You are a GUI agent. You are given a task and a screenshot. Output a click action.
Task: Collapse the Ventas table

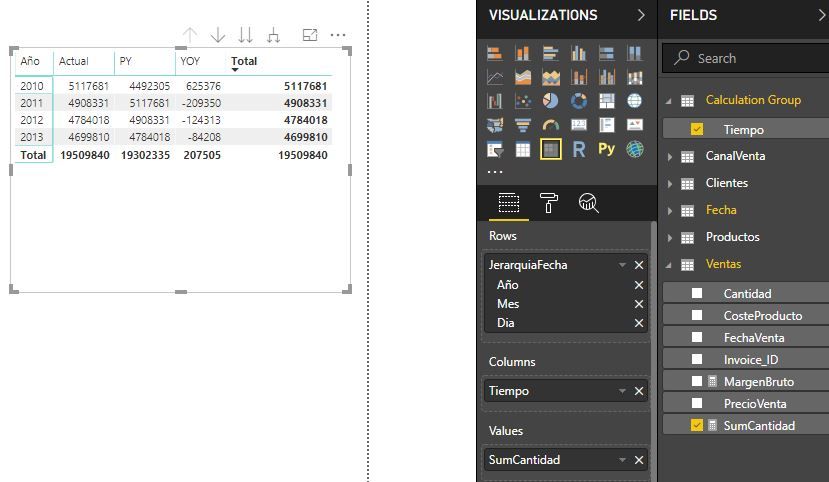tap(669, 265)
